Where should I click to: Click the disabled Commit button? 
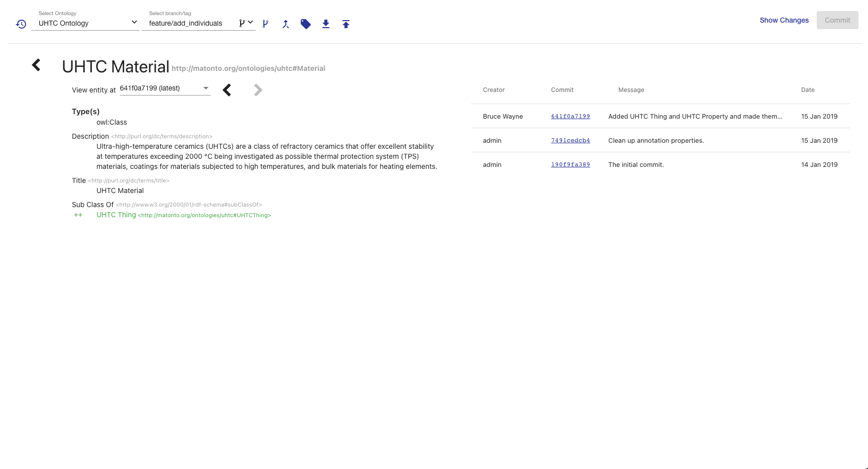point(837,20)
